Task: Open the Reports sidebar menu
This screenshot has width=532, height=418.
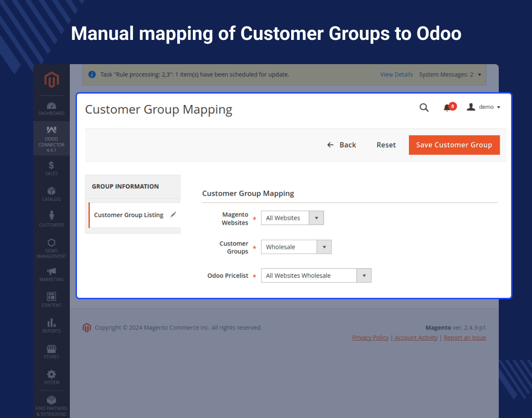Action: pyautogui.click(x=52, y=326)
